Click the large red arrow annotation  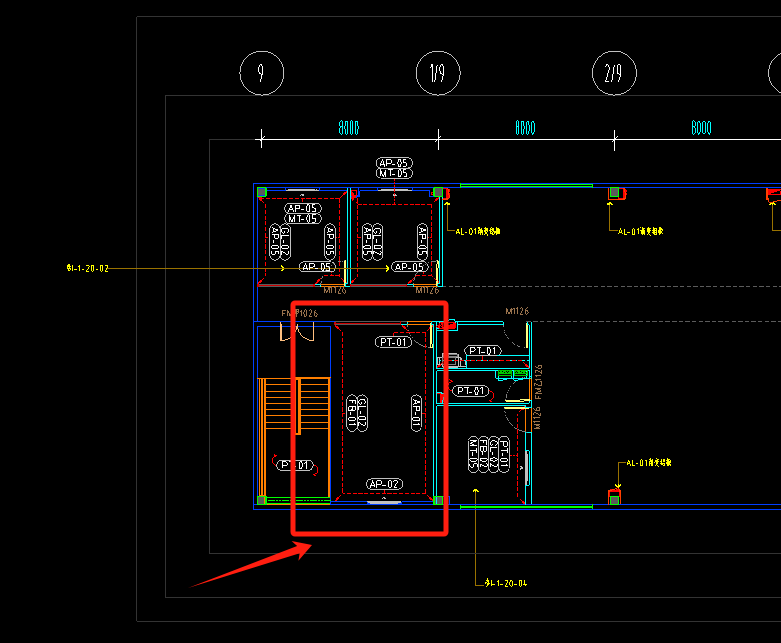[x=251, y=566]
